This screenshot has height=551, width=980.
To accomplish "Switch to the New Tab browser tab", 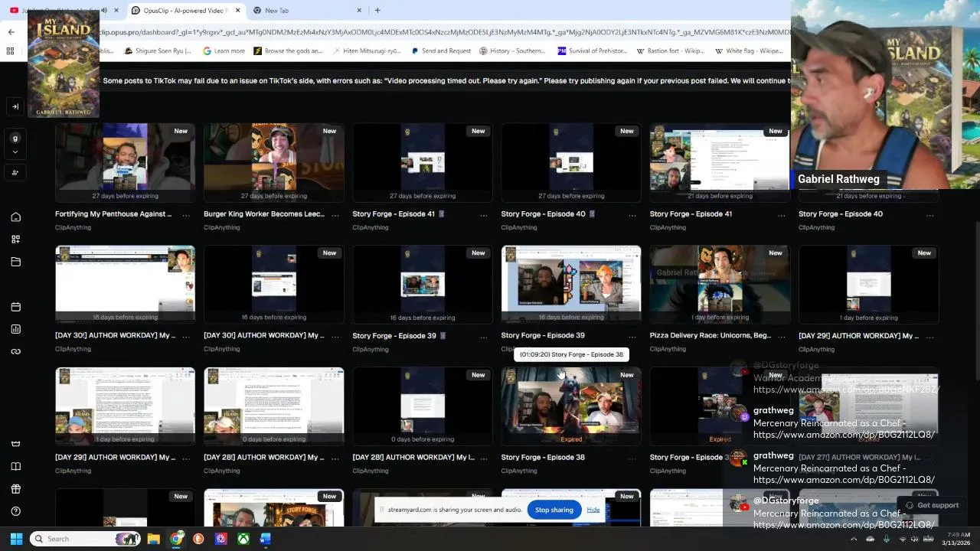I will coord(306,11).
